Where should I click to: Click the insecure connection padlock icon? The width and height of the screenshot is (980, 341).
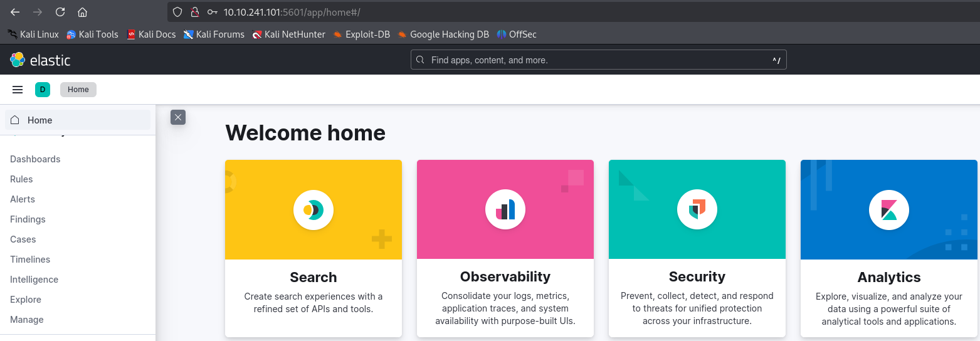[x=194, y=12]
